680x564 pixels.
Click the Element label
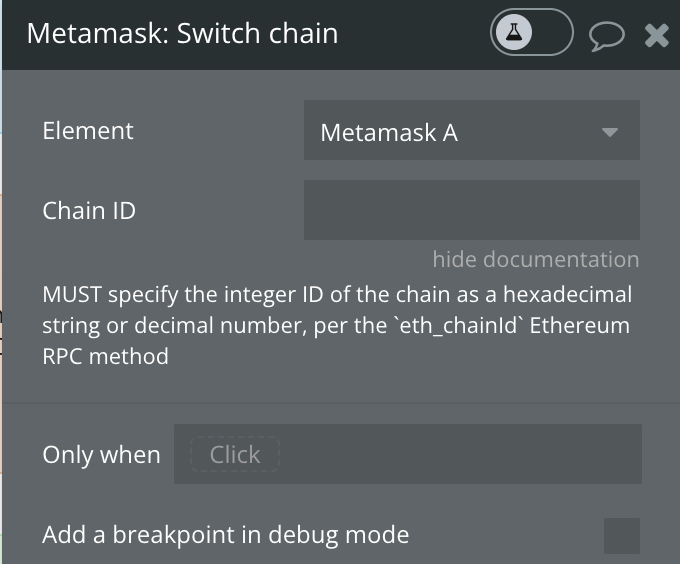click(x=88, y=130)
